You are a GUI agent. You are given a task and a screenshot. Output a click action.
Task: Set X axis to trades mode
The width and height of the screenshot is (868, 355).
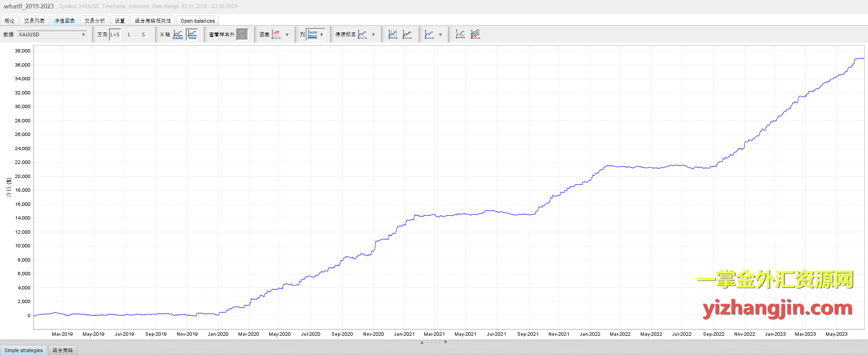(x=178, y=34)
